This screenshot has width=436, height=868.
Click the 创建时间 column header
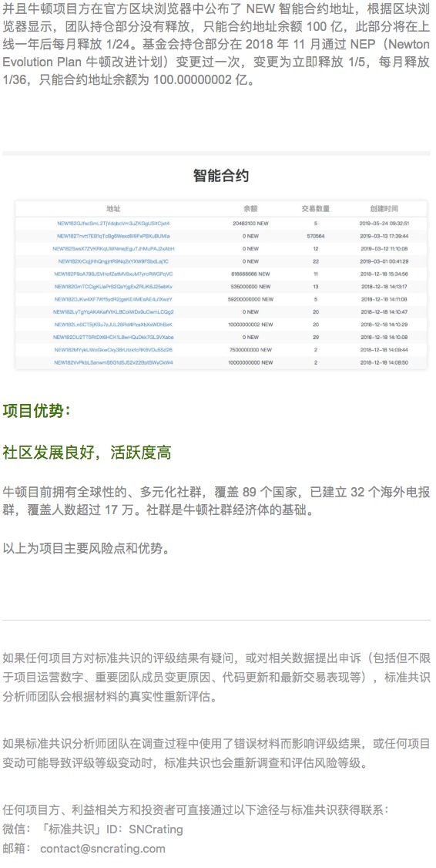(384, 209)
